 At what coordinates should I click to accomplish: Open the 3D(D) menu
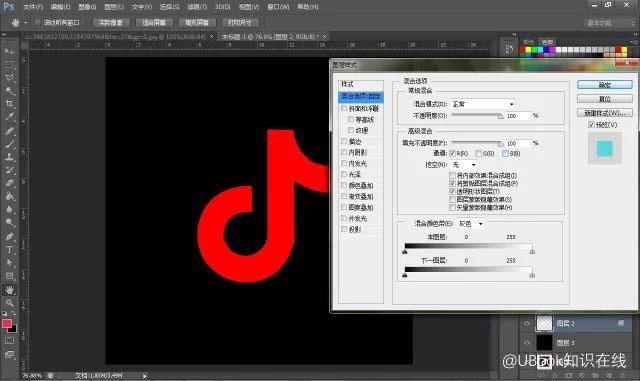click(222, 7)
